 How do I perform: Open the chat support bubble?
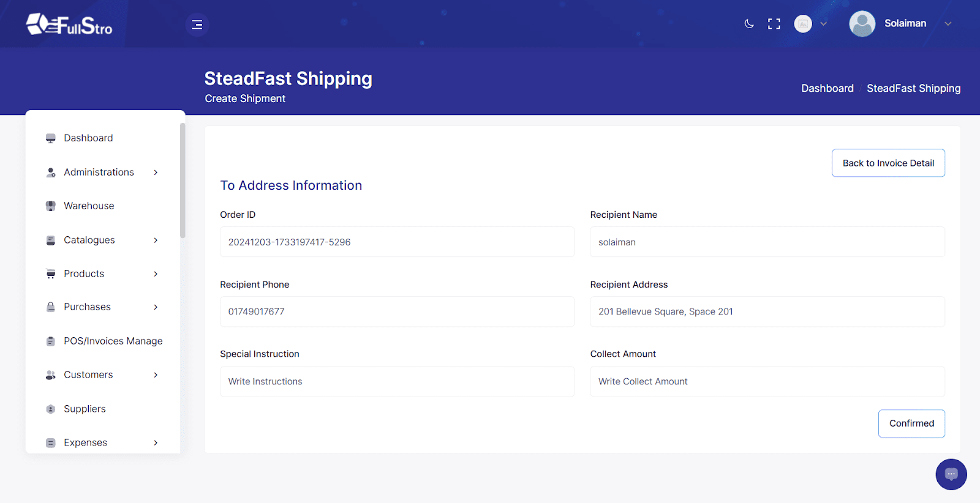(x=951, y=474)
